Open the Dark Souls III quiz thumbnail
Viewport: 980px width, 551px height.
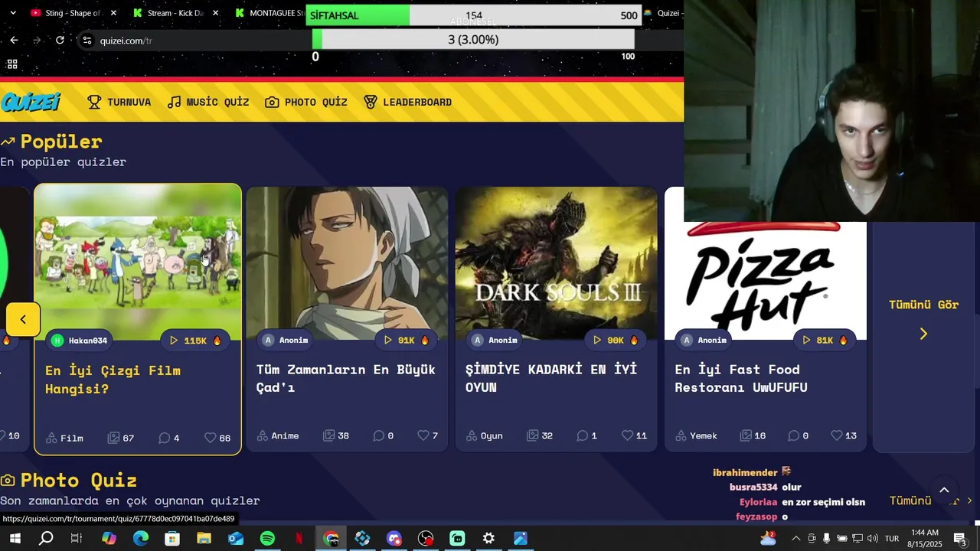[557, 263]
